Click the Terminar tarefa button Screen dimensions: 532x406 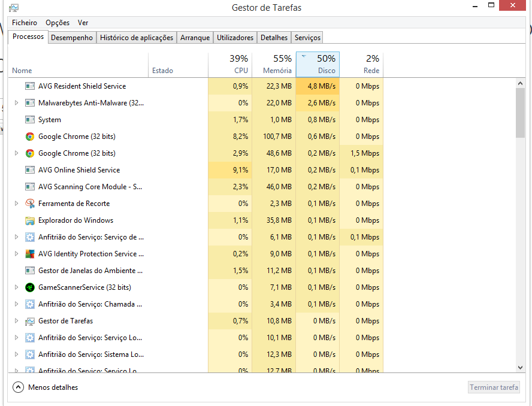point(494,387)
